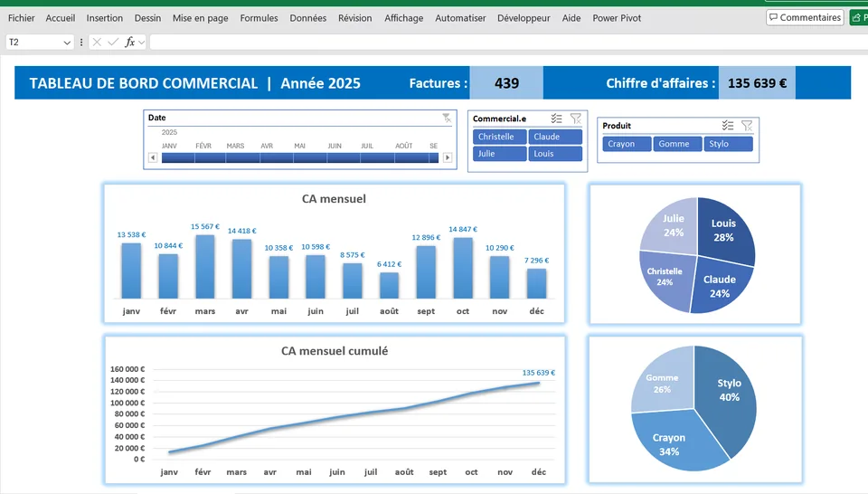Switch to the Accueil tab
The image size is (868, 494).
point(61,18)
